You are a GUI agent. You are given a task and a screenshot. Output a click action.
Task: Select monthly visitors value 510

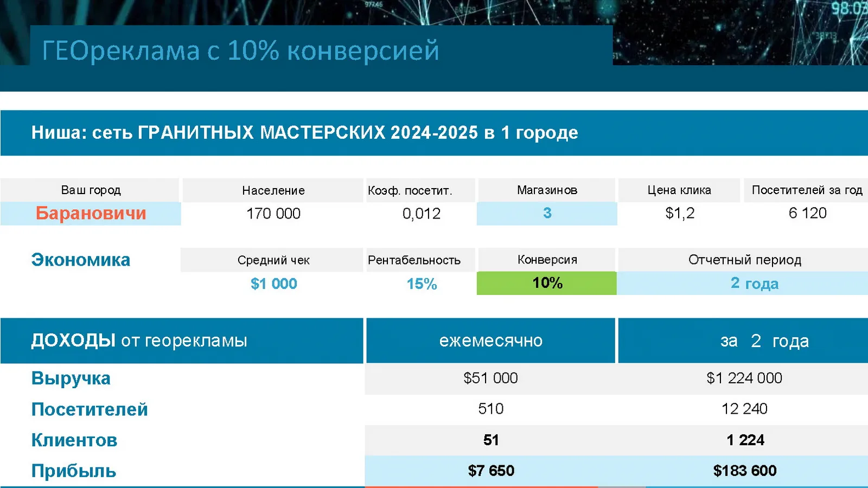[490, 409]
